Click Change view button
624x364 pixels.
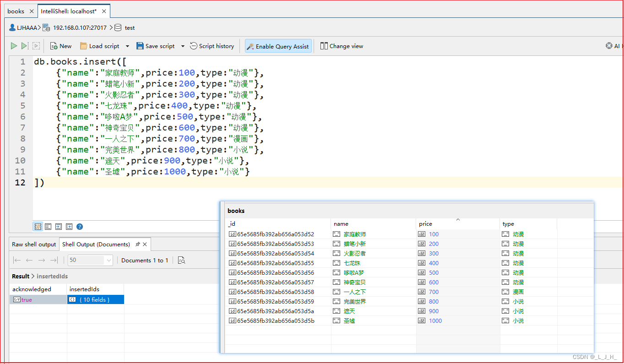(342, 46)
